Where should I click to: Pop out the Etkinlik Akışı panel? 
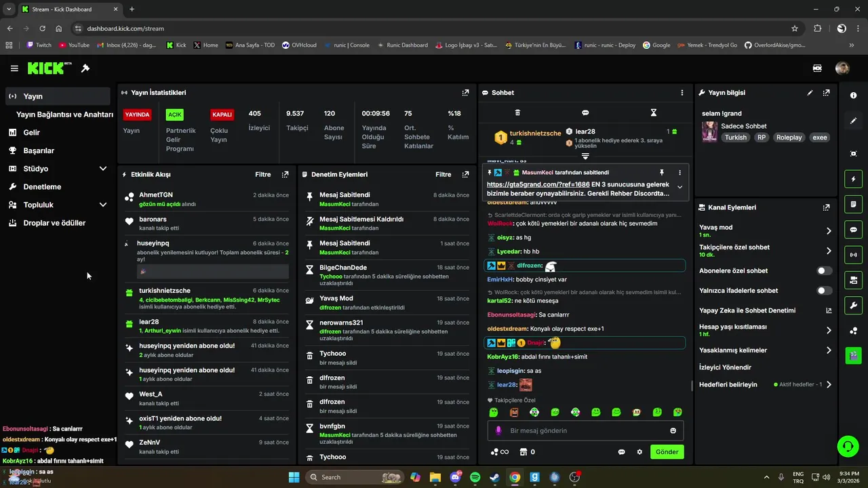(x=285, y=174)
